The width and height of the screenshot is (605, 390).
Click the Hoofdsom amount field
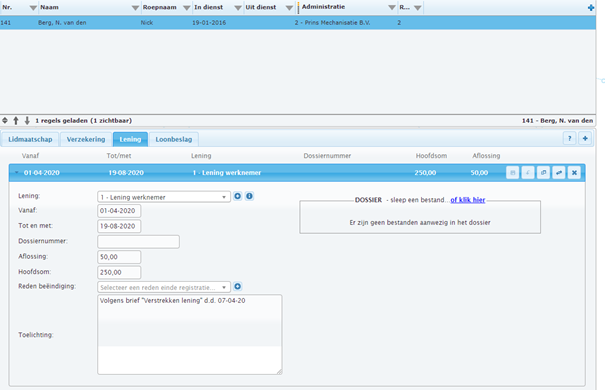(119, 272)
